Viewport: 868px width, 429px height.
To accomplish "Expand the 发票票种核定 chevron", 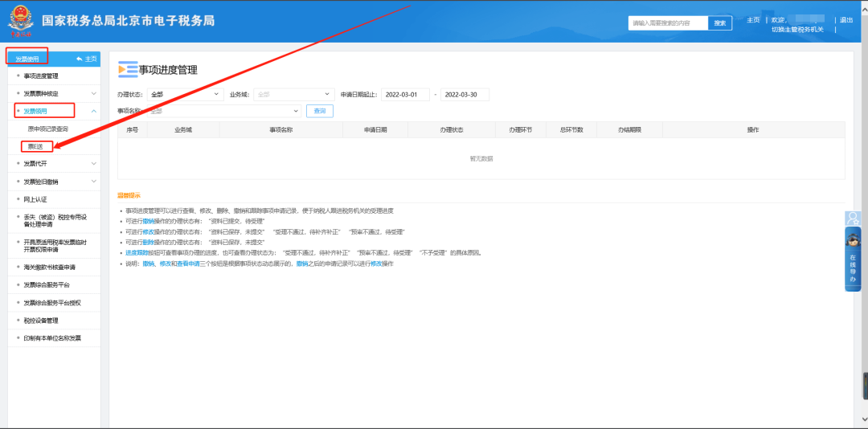I will pyautogui.click(x=93, y=93).
